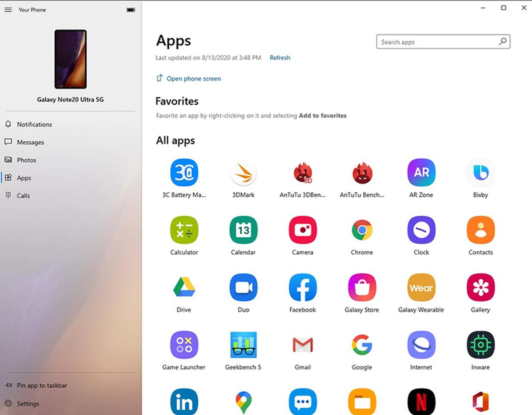Go to Notifications in the sidebar
The height and width of the screenshot is (415, 532).
34,124
